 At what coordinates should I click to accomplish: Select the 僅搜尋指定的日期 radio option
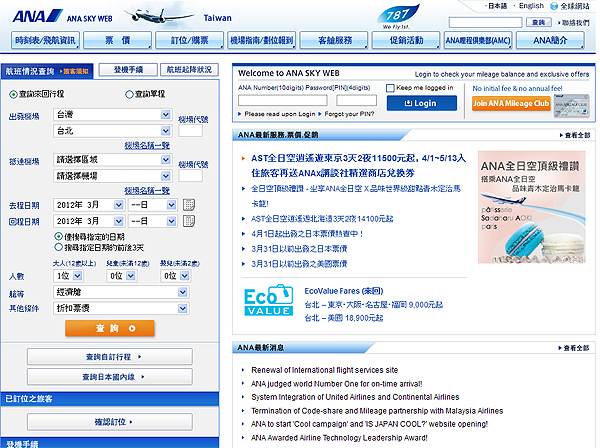click(58, 236)
